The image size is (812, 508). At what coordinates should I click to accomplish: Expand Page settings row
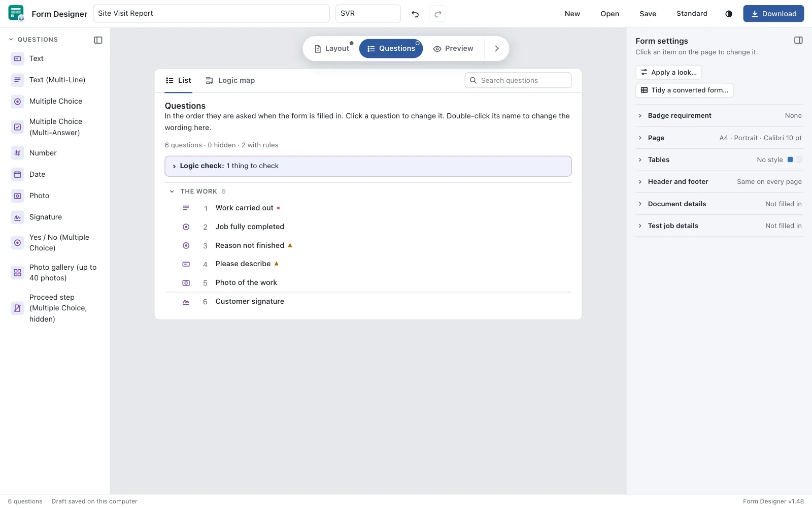click(x=719, y=138)
